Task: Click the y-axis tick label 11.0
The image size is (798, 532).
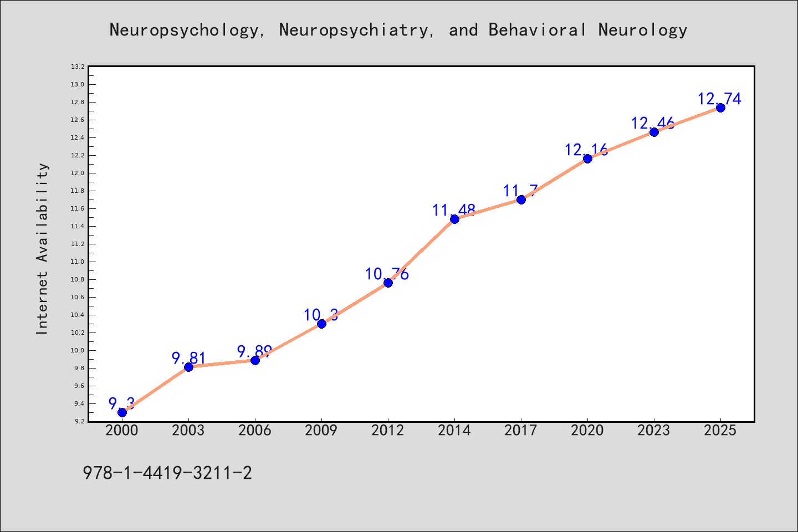Action: (x=78, y=262)
